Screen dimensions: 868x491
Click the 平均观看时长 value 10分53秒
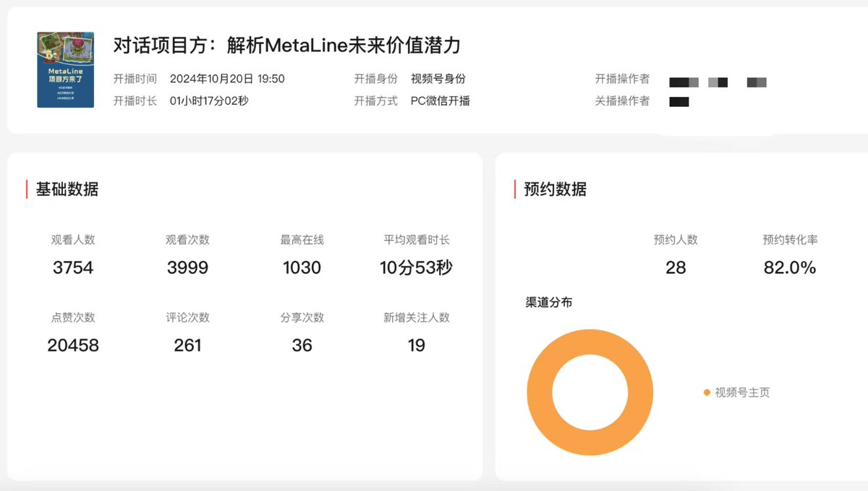pyautogui.click(x=416, y=268)
